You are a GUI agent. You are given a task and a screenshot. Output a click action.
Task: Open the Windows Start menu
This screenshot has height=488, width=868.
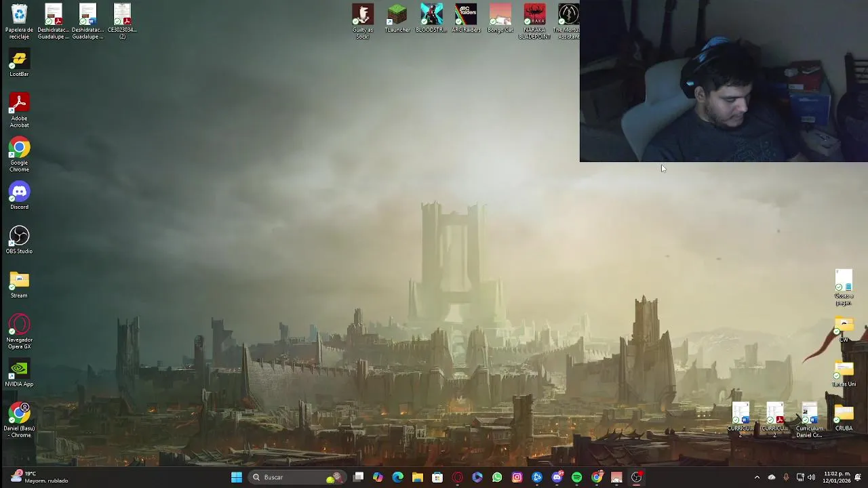coord(237,477)
